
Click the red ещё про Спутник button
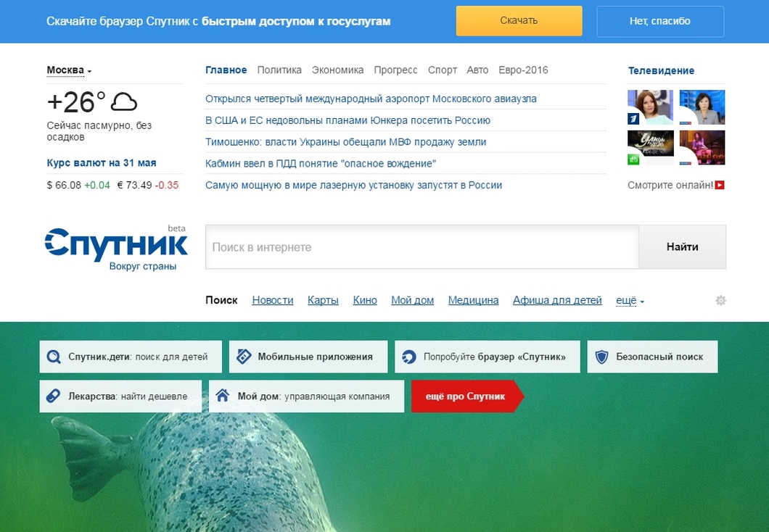pos(467,396)
